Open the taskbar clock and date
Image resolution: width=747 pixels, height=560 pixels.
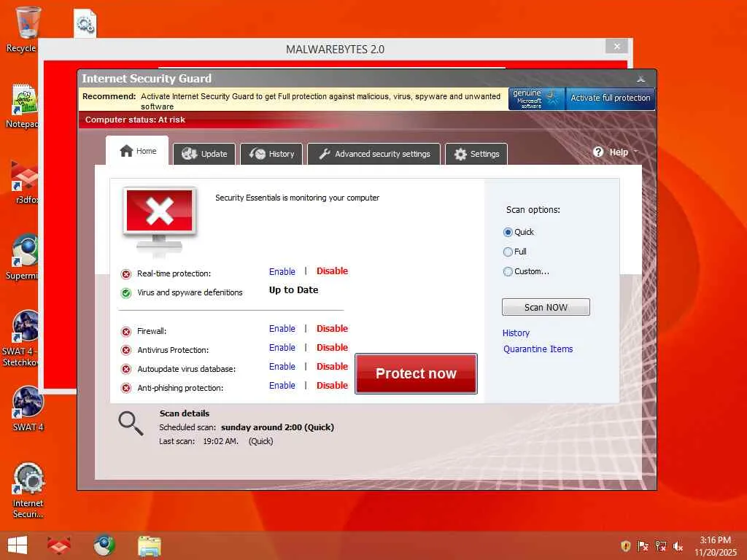coord(715,545)
